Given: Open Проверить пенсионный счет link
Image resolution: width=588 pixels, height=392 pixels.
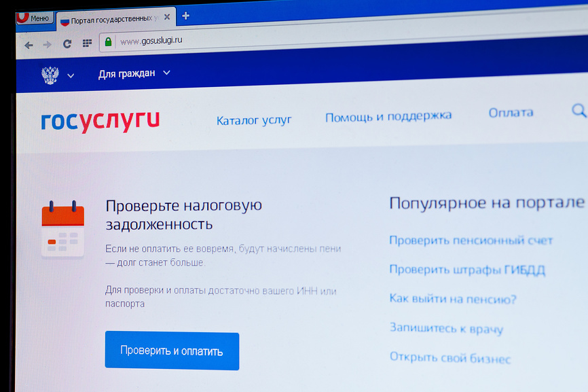Looking at the screenshot, I should [471, 240].
